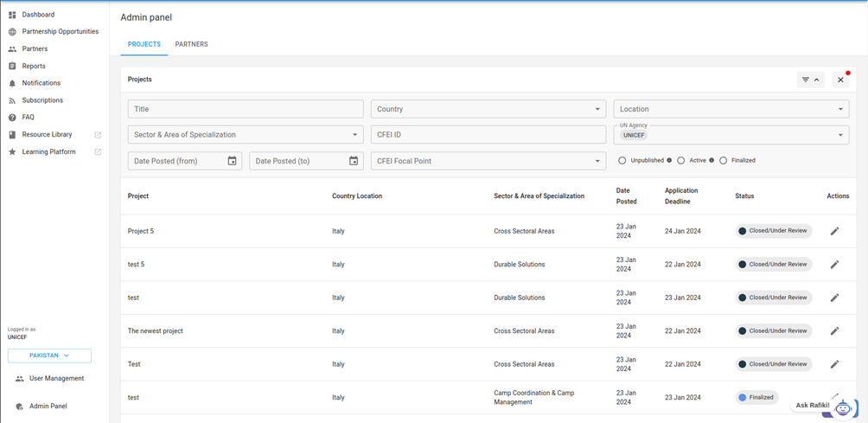The width and height of the screenshot is (868, 423).
Task: Click the edit pencil for The newest project
Action: coord(834,330)
